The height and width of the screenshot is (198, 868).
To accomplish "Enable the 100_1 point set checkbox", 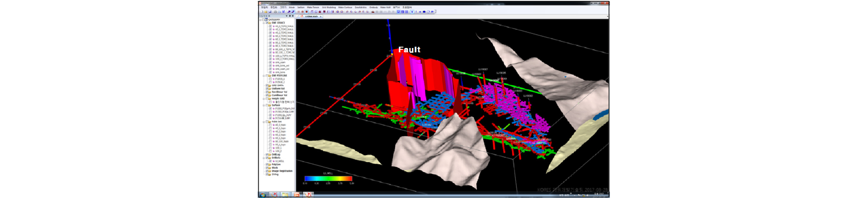I will click(271, 148).
